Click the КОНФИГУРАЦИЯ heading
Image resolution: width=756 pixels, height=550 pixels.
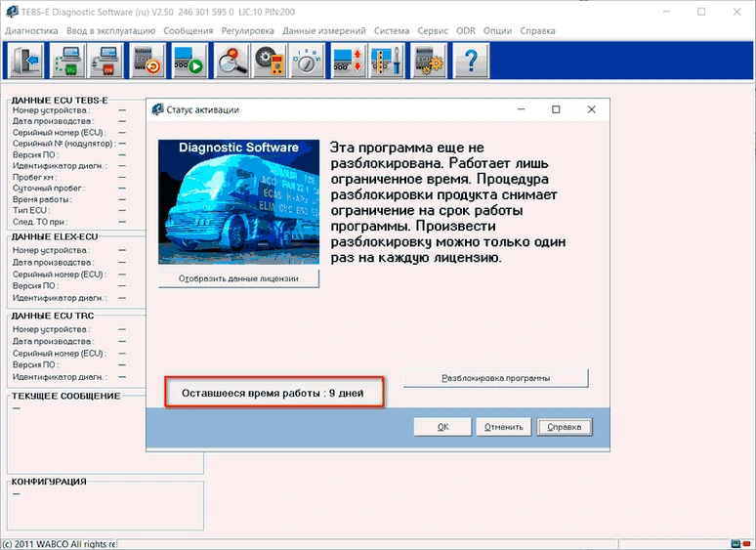[49, 482]
